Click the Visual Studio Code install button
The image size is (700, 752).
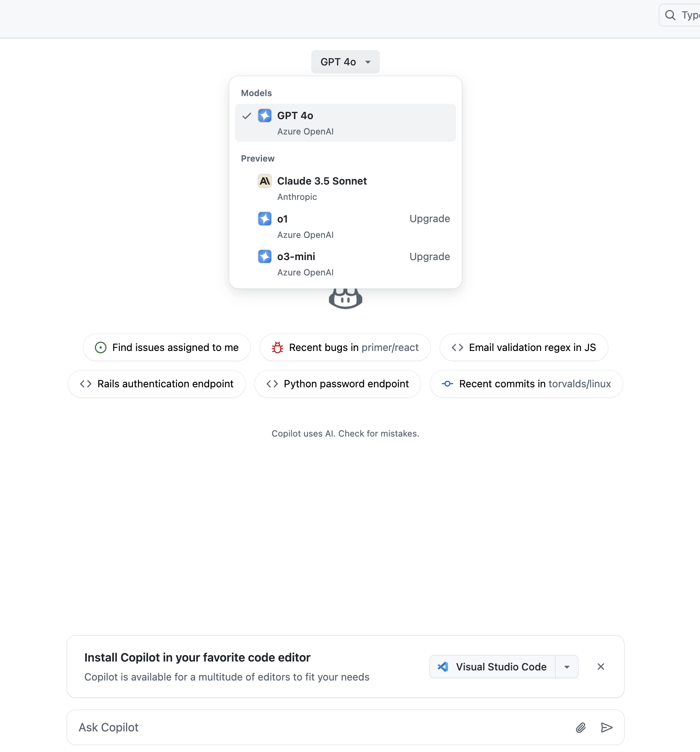click(493, 667)
